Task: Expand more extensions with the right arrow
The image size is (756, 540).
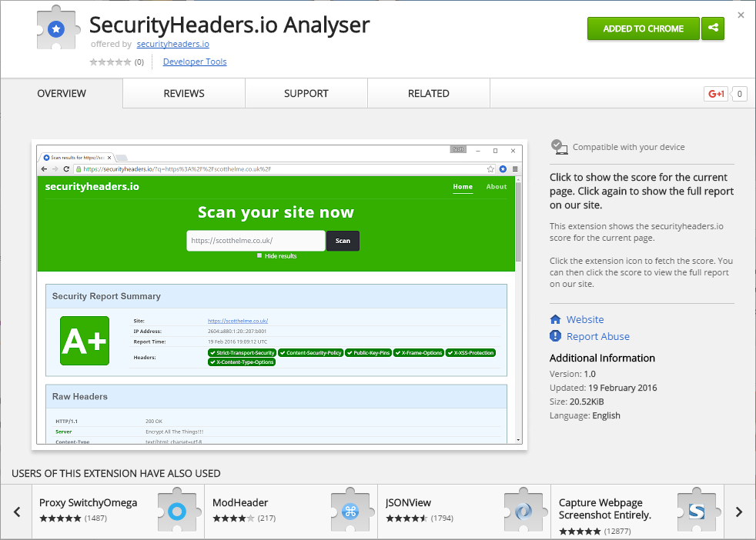Action: pyautogui.click(x=738, y=511)
